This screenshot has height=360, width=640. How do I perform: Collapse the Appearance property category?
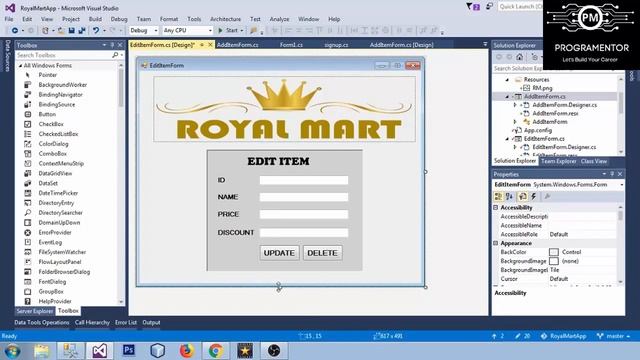(496, 243)
